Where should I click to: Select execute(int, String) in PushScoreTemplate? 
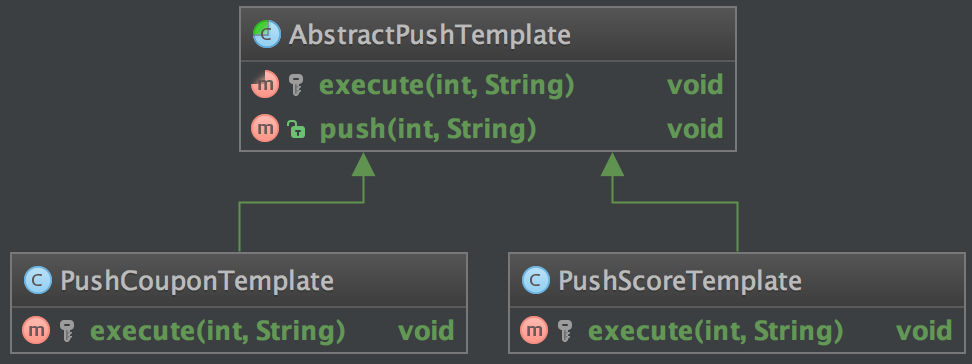pyautogui.click(x=715, y=331)
